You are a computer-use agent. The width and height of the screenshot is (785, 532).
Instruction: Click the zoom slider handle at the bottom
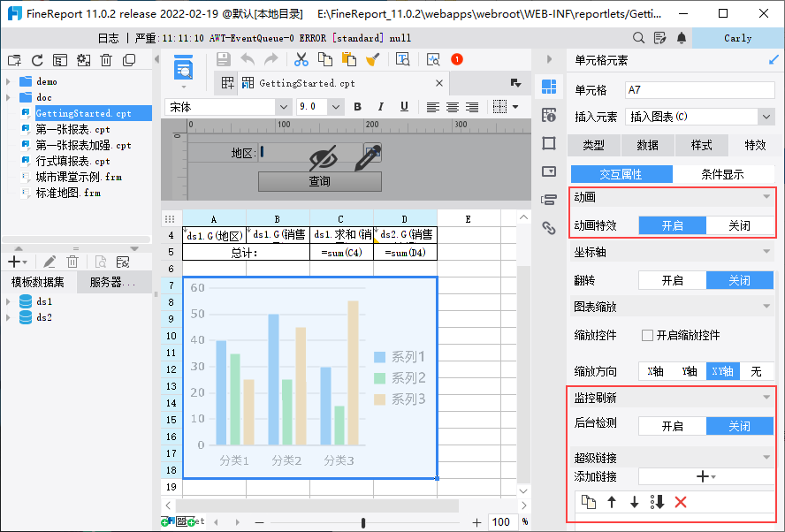pos(363,522)
